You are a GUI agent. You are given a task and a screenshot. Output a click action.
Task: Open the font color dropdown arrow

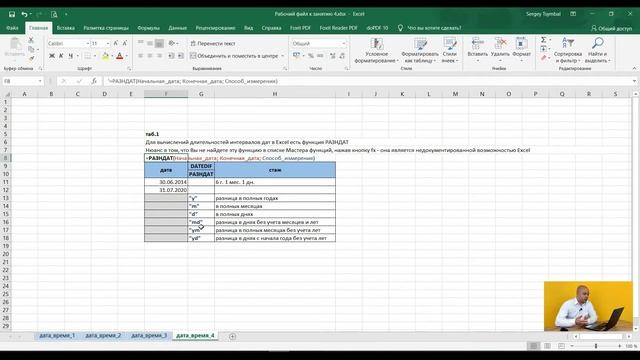click(127, 56)
